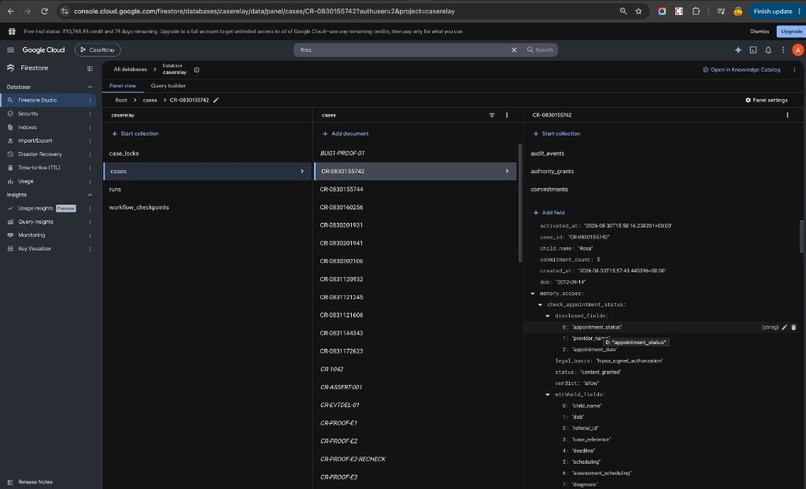Expand the cases collection arrow
Screen dimensions: 806x489
click(x=302, y=171)
